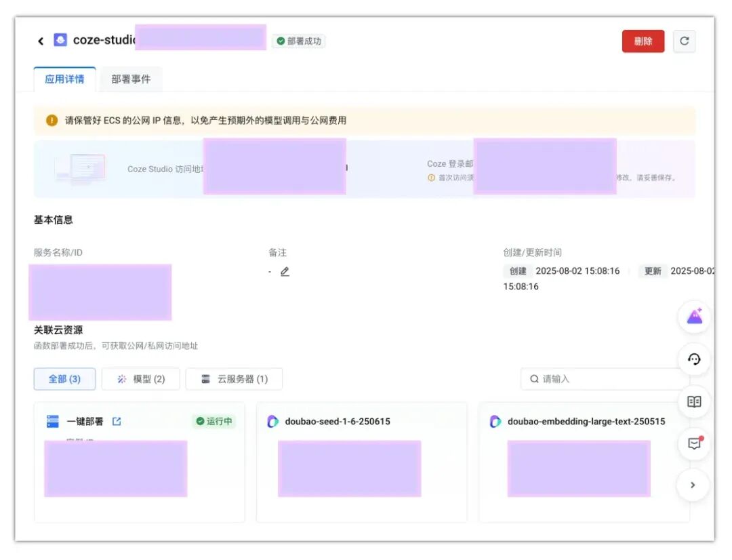
Task: Open the 部署事件 tab
Action: pyautogui.click(x=131, y=79)
